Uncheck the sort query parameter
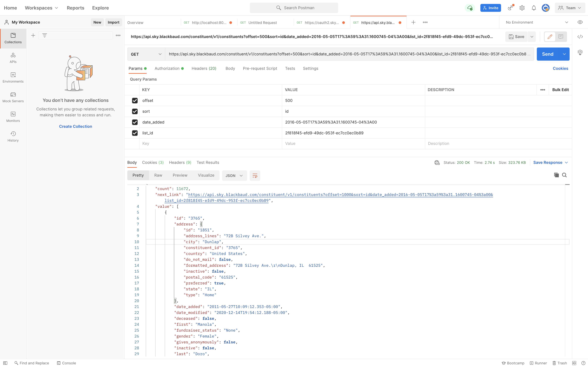The image size is (588, 367). click(135, 111)
